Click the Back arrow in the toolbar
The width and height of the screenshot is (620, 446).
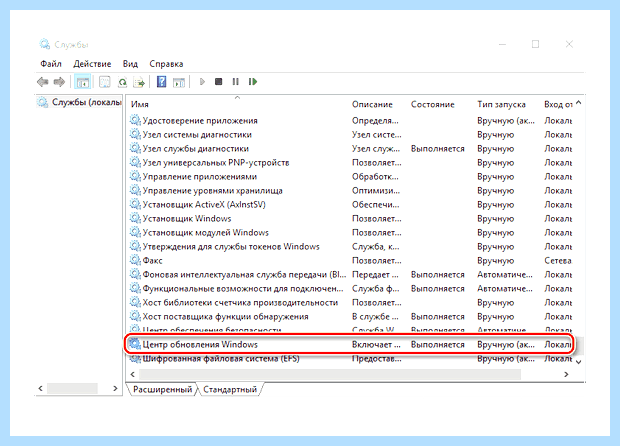(43, 82)
